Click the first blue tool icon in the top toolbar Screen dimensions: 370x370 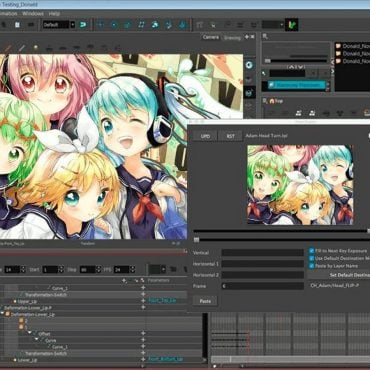coord(100,25)
